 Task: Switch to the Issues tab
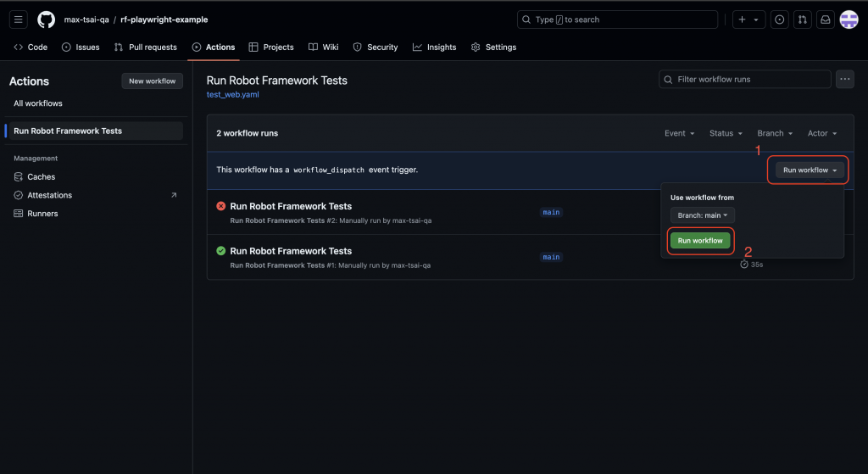pyautogui.click(x=81, y=47)
